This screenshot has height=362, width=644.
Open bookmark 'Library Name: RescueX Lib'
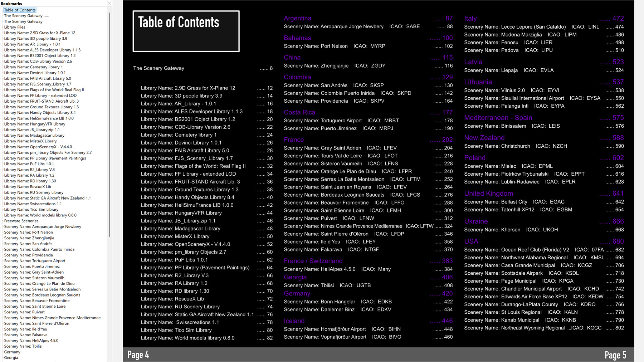[28, 187]
